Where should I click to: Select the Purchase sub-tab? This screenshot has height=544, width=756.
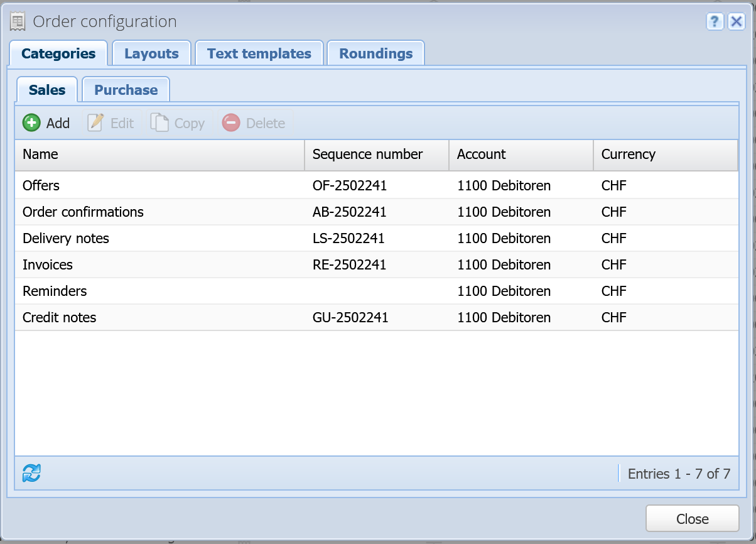[126, 90]
